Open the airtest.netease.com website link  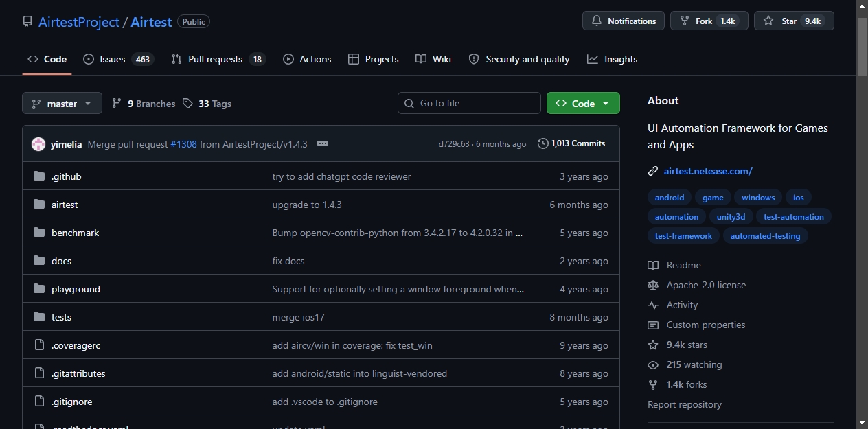tap(708, 171)
